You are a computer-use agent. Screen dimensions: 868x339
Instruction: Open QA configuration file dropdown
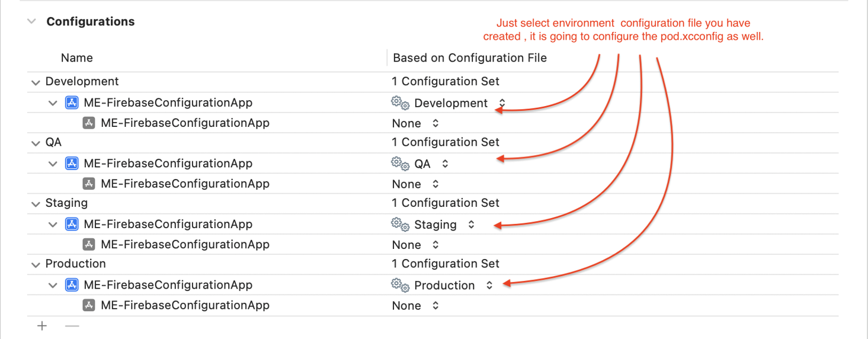(445, 164)
